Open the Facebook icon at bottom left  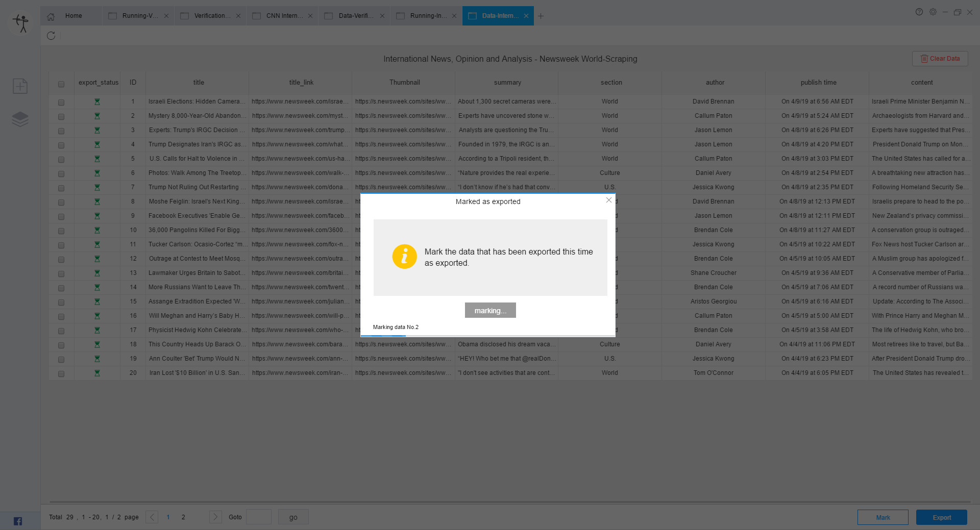pyautogui.click(x=18, y=521)
